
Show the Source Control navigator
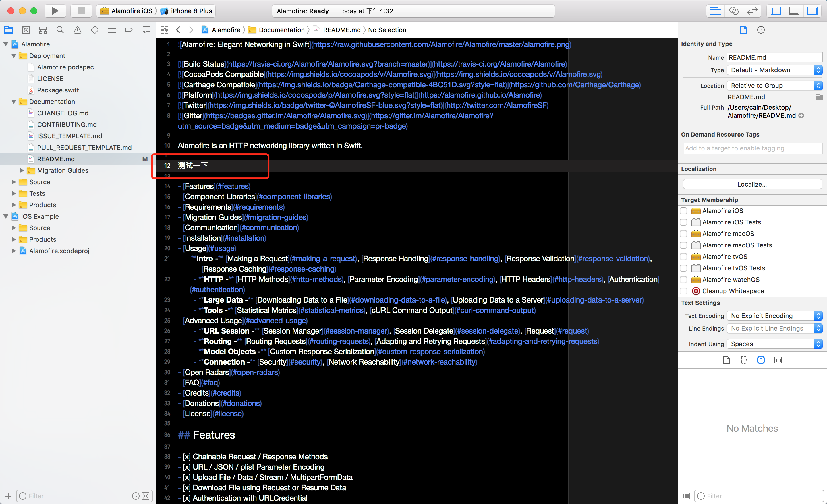point(26,30)
